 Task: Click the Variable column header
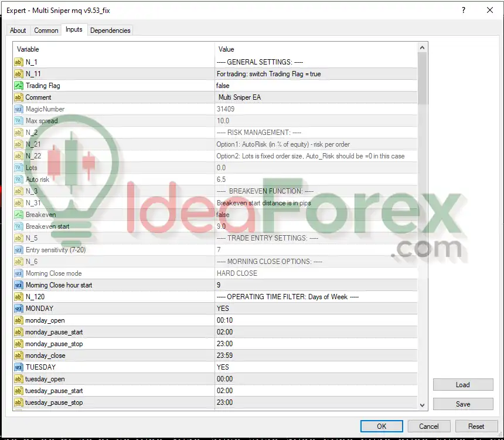pos(114,49)
